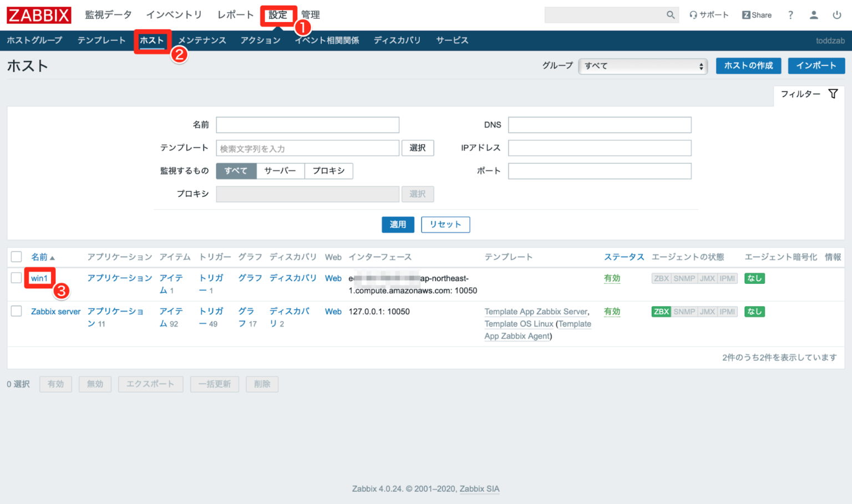Click the JMX badge in win1 row
The width and height of the screenshot is (852, 504).
[x=707, y=278]
